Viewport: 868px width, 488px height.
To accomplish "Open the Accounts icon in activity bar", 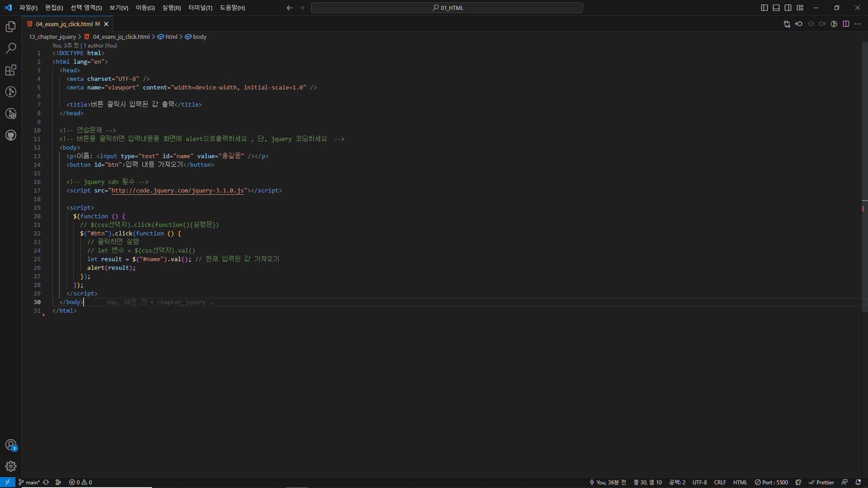I will pos(11,445).
